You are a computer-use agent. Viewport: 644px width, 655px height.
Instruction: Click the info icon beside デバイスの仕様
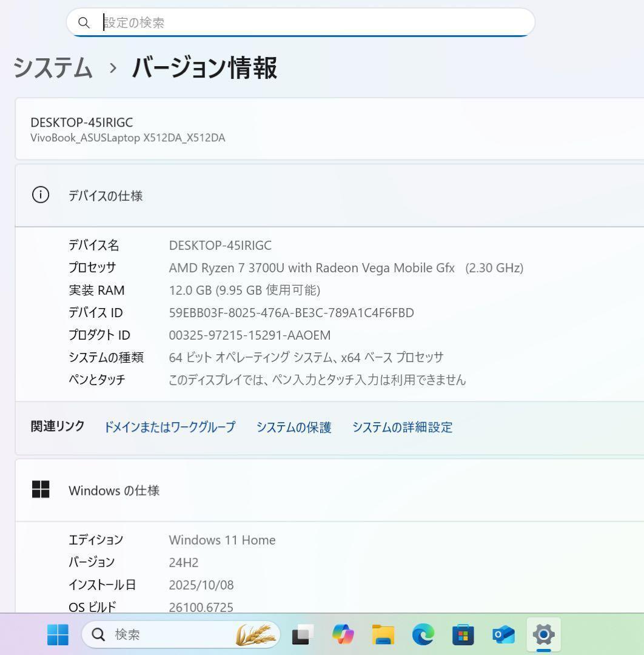click(40, 195)
